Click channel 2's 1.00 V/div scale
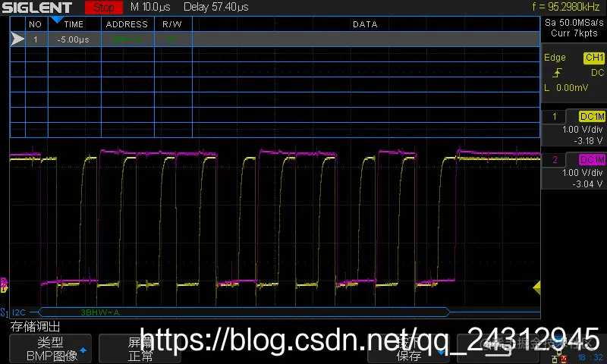This screenshot has height=364, width=607. click(x=582, y=173)
